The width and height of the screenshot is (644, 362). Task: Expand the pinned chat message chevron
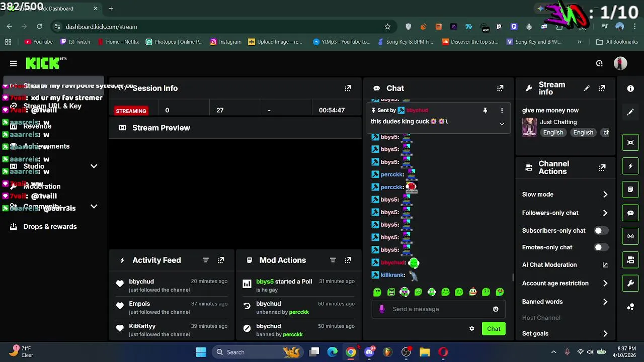(502, 124)
